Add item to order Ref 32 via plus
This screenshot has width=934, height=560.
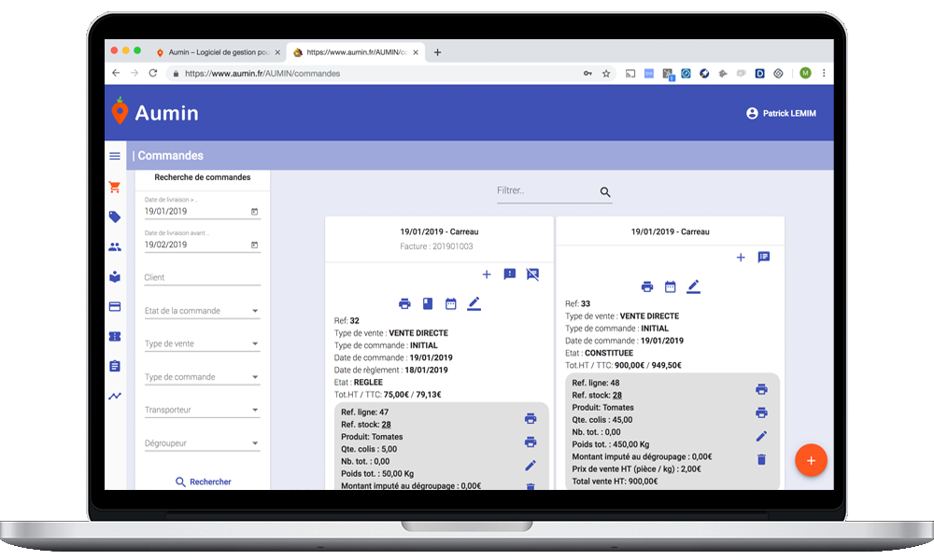click(487, 274)
